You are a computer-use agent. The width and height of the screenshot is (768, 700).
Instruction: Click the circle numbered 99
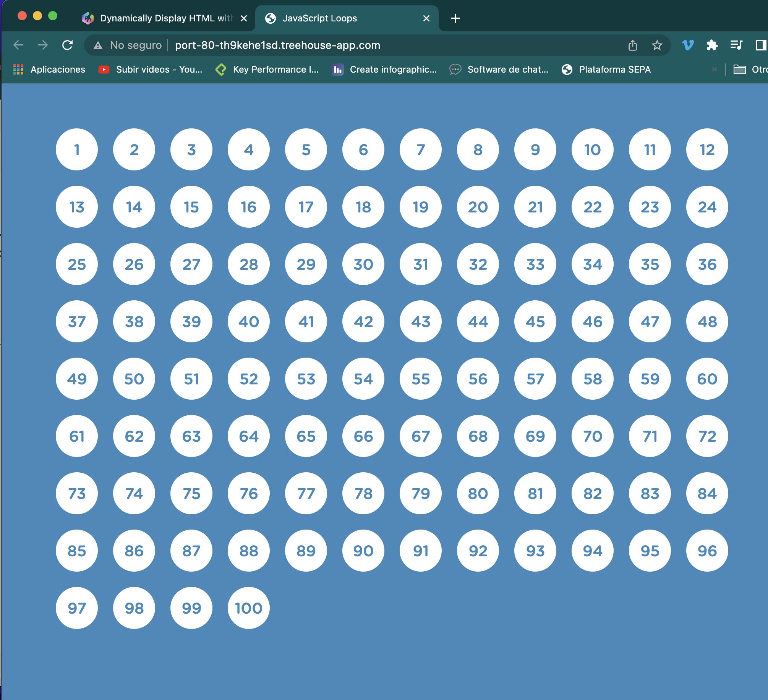pyautogui.click(x=191, y=608)
